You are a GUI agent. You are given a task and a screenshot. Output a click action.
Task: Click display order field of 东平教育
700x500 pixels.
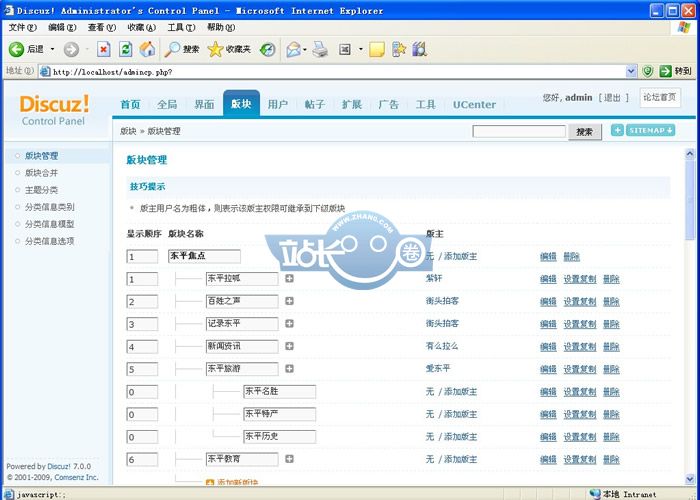point(142,459)
